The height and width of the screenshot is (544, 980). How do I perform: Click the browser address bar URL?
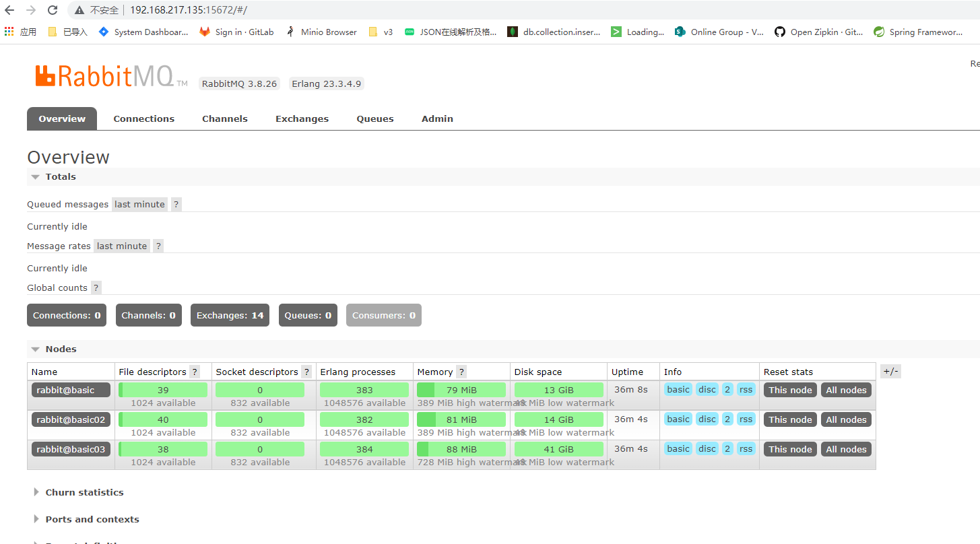189,10
